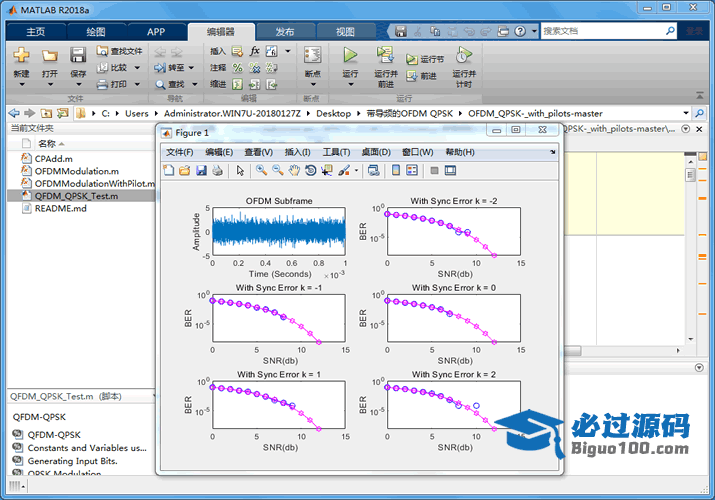Click Constants and Variables section entry
The image size is (715, 500).
click(87, 448)
